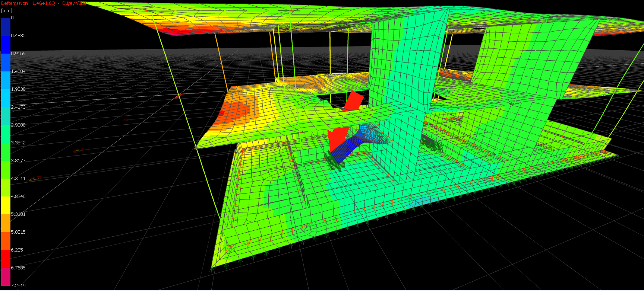
Task: Click the Deformasyon 1.4G+1.6Q title text
Action: 28,3
